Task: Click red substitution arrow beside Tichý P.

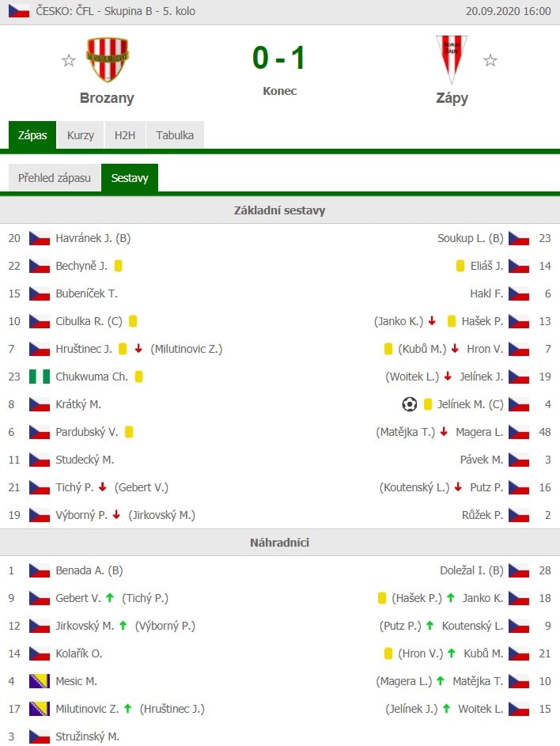Action: click(x=102, y=487)
